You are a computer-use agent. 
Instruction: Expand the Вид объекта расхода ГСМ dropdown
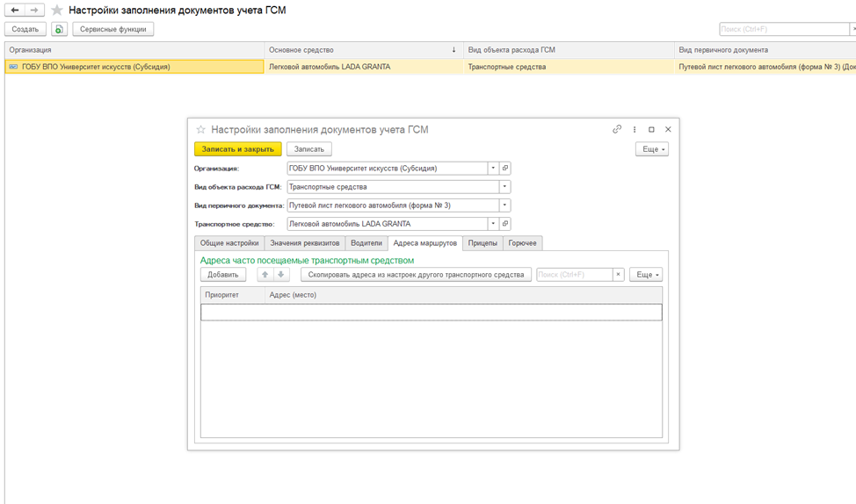tap(504, 186)
